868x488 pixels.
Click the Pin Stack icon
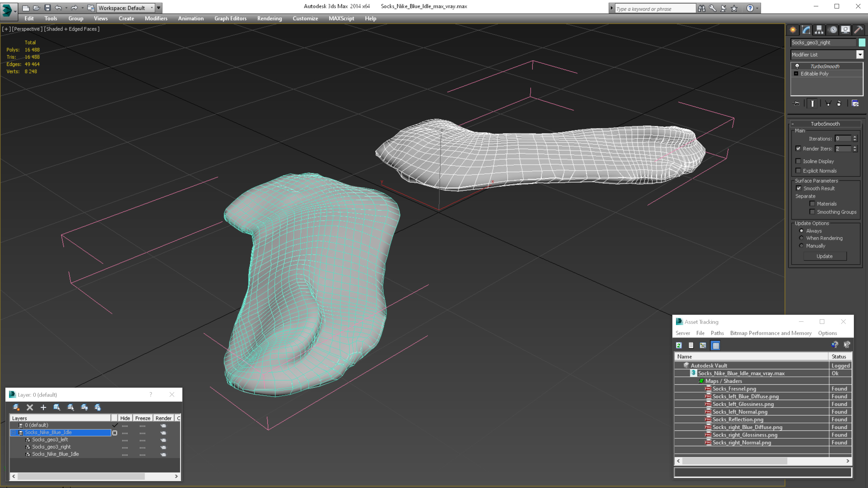click(796, 103)
